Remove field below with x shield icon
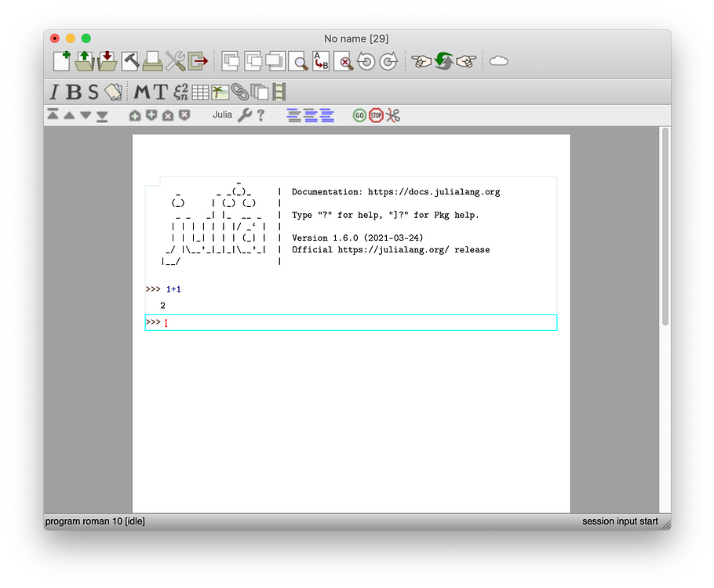 click(x=184, y=115)
